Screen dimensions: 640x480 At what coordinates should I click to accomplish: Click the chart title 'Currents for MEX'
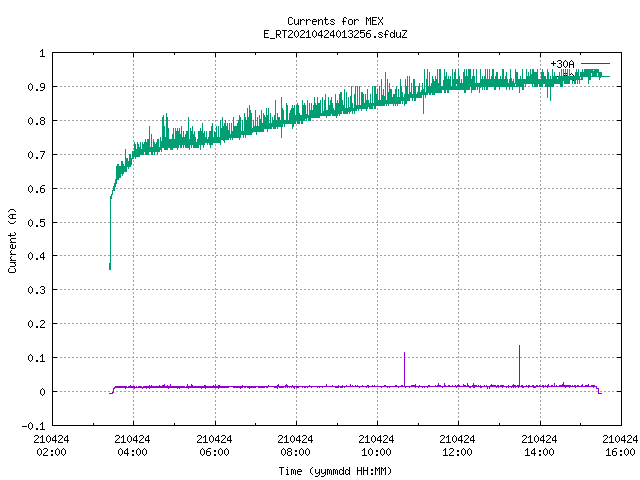point(335,21)
